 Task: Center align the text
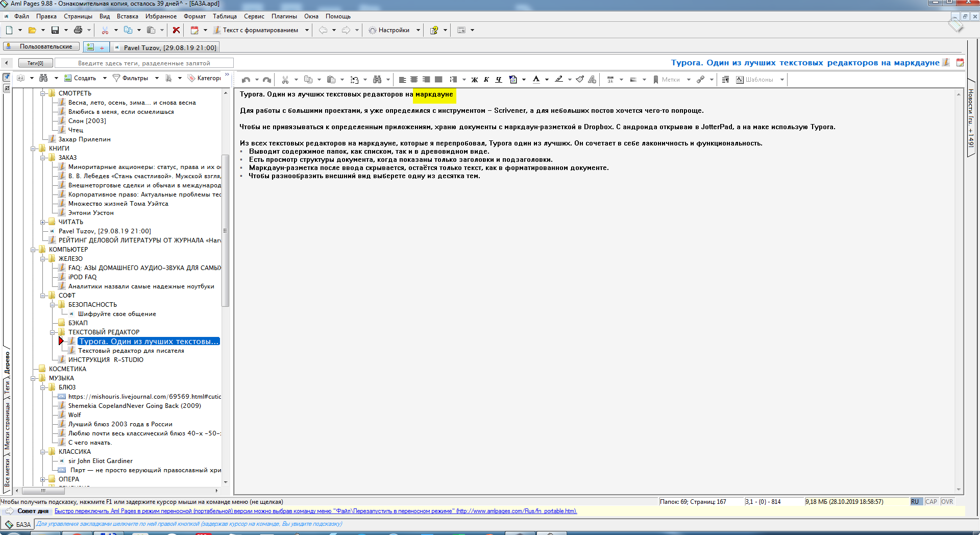pyautogui.click(x=414, y=80)
